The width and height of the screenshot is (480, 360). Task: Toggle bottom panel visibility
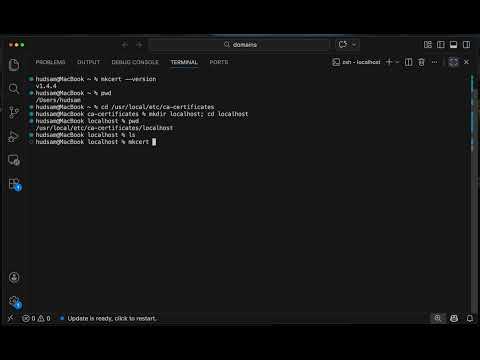click(453, 45)
